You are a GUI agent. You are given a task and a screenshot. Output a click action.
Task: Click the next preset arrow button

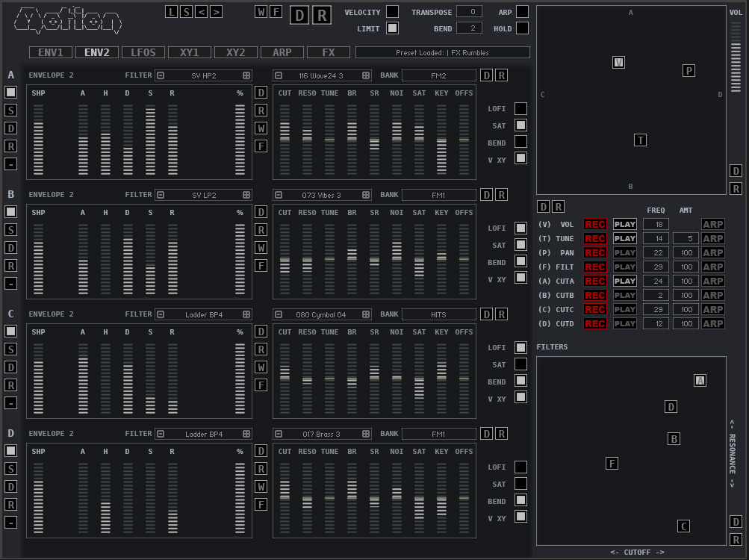(216, 11)
